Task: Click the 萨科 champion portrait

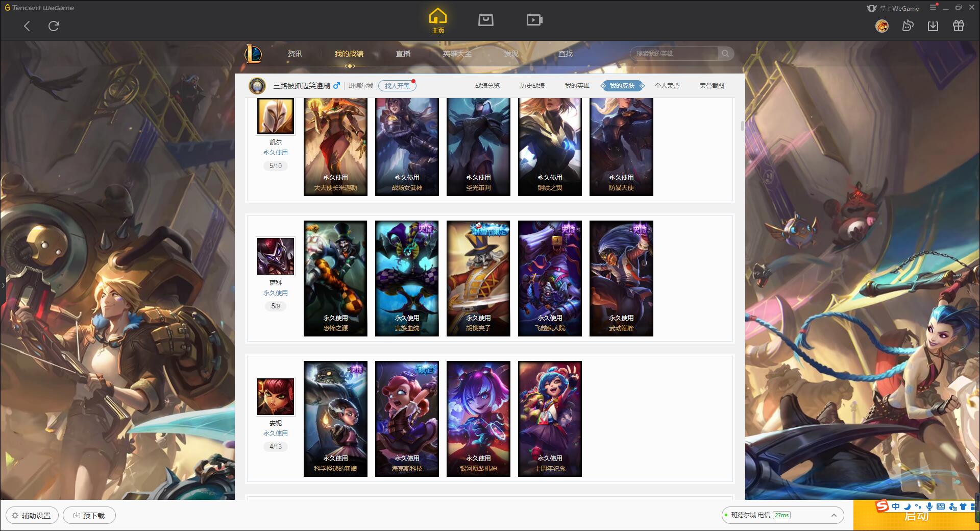Action: [276, 256]
